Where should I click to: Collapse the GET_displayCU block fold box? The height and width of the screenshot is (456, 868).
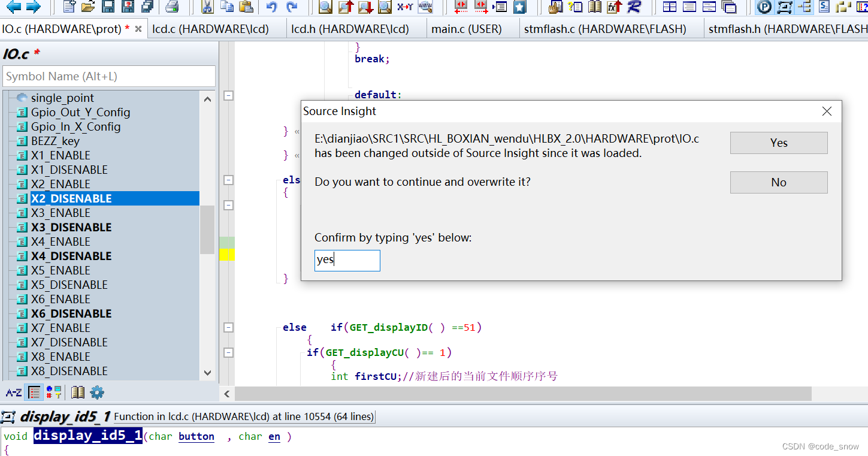[x=228, y=352]
